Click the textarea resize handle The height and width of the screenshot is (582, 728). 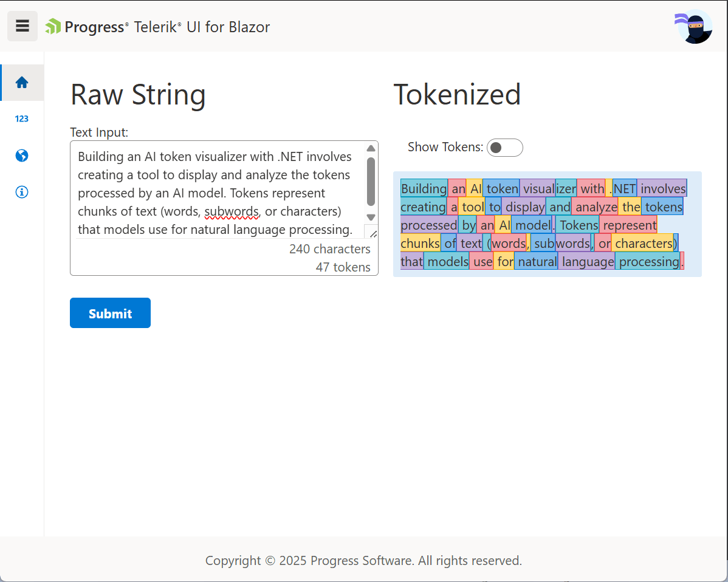[372, 233]
